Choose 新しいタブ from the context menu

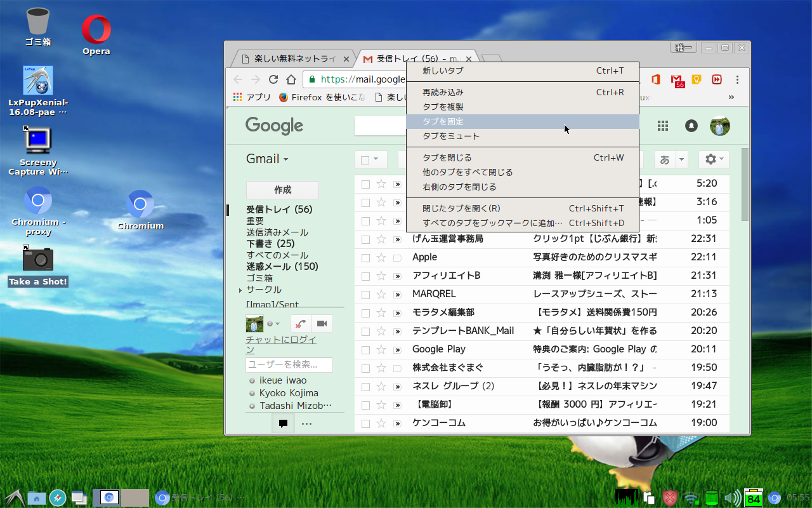[523, 70]
